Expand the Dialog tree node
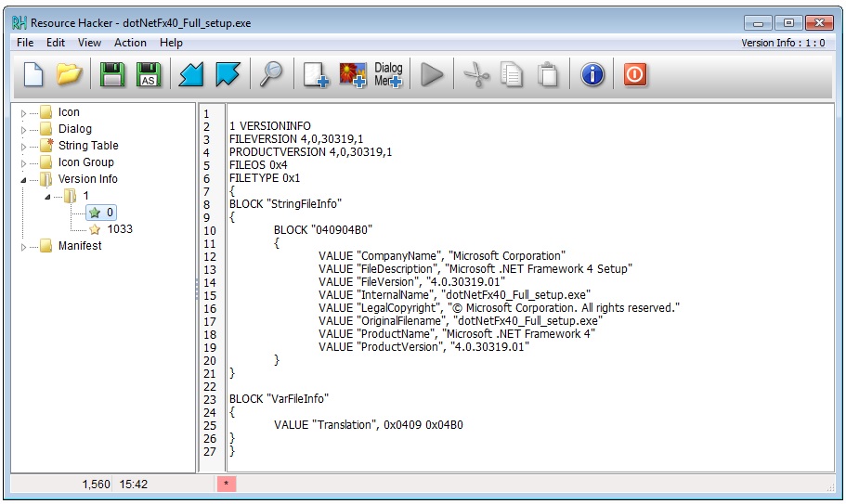Viewport: 846px width, 504px height. (23, 130)
